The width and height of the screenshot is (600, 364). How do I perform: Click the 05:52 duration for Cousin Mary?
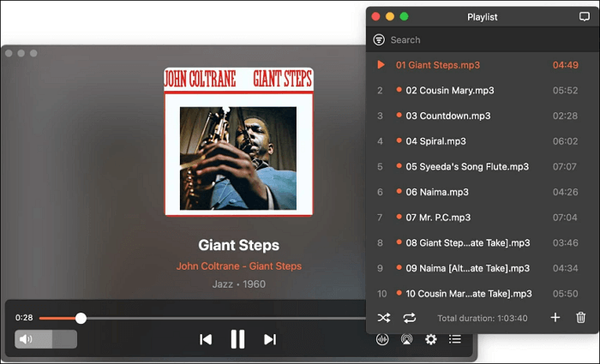point(565,90)
